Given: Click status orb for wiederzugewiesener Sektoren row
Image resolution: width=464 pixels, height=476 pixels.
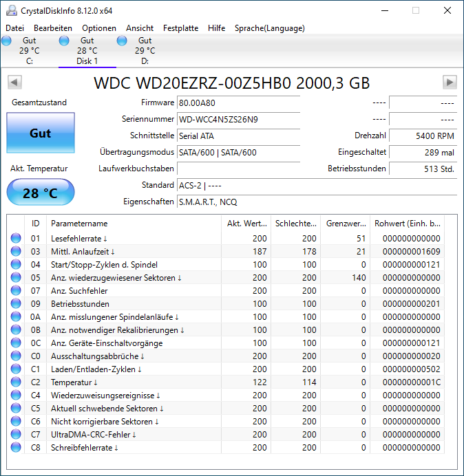Looking at the screenshot, I should 16,277.
